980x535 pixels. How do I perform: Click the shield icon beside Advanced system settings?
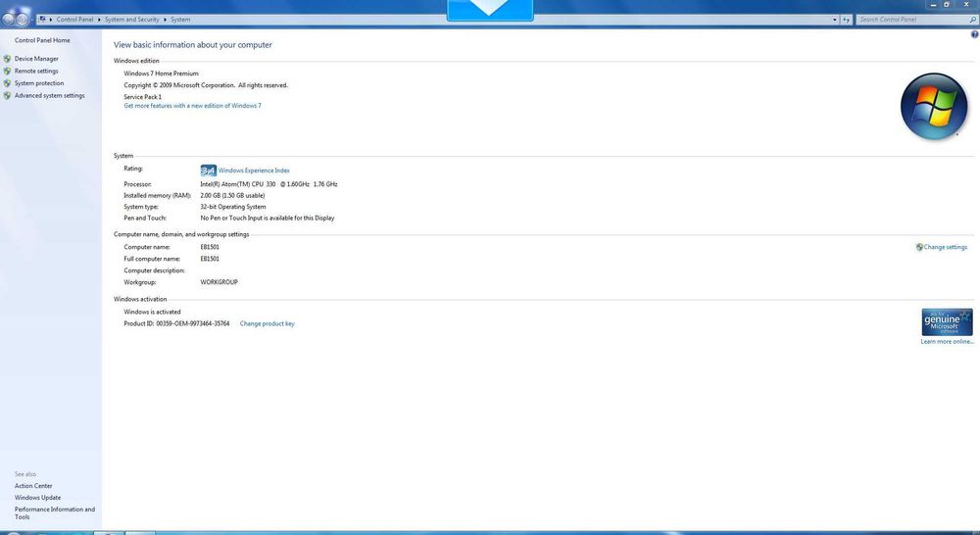(7, 96)
